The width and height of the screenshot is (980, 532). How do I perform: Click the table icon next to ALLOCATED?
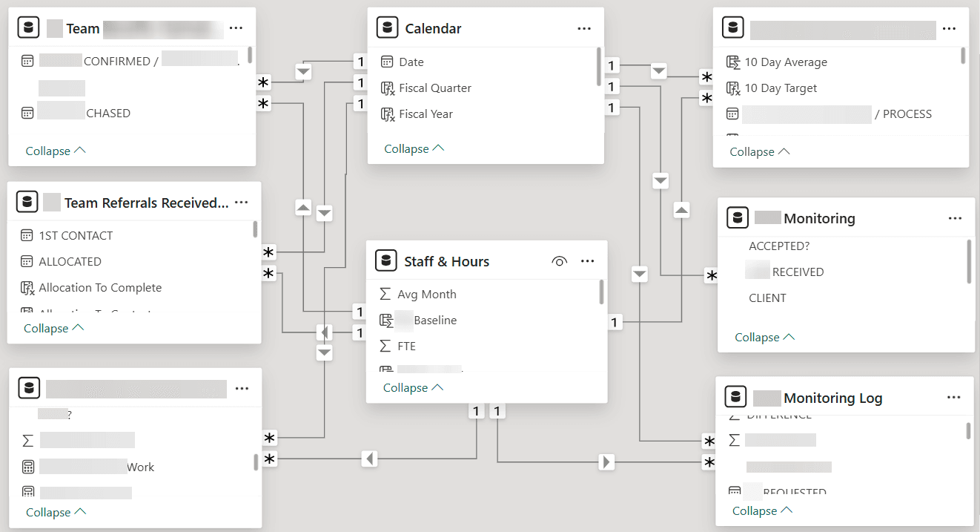tap(27, 261)
